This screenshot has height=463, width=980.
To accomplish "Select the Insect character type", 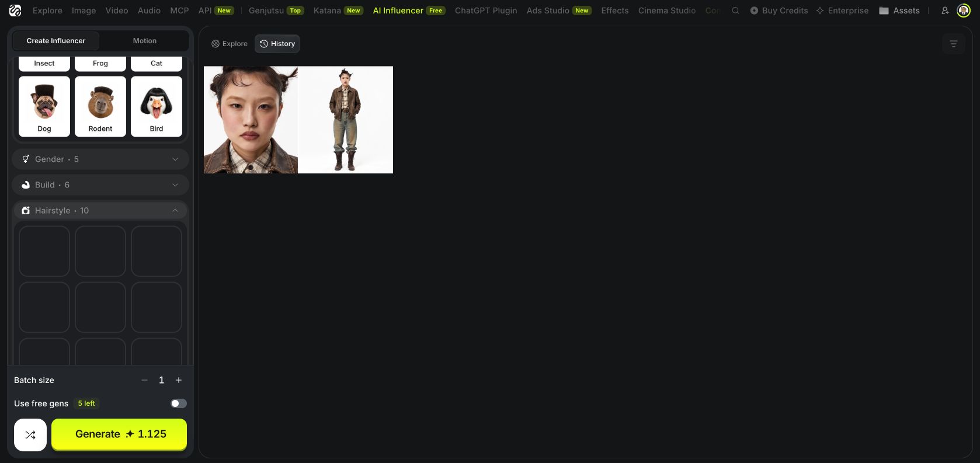I will (x=44, y=64).
